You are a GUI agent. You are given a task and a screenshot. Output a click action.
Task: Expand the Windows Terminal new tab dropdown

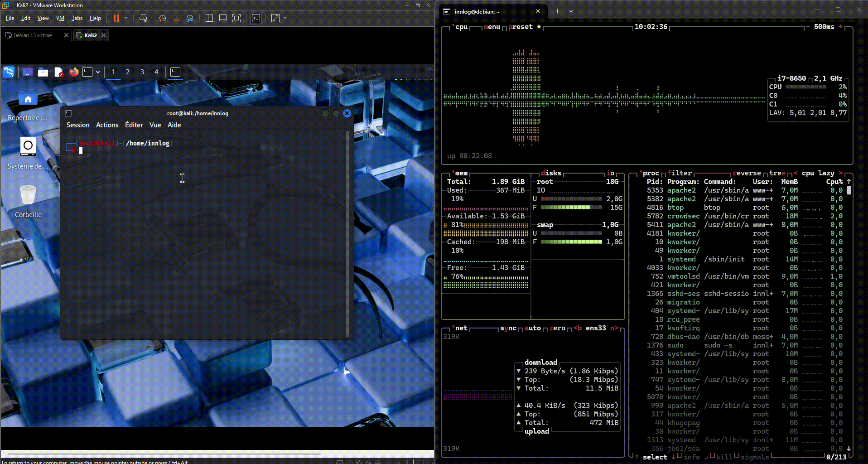pos(571,11)
